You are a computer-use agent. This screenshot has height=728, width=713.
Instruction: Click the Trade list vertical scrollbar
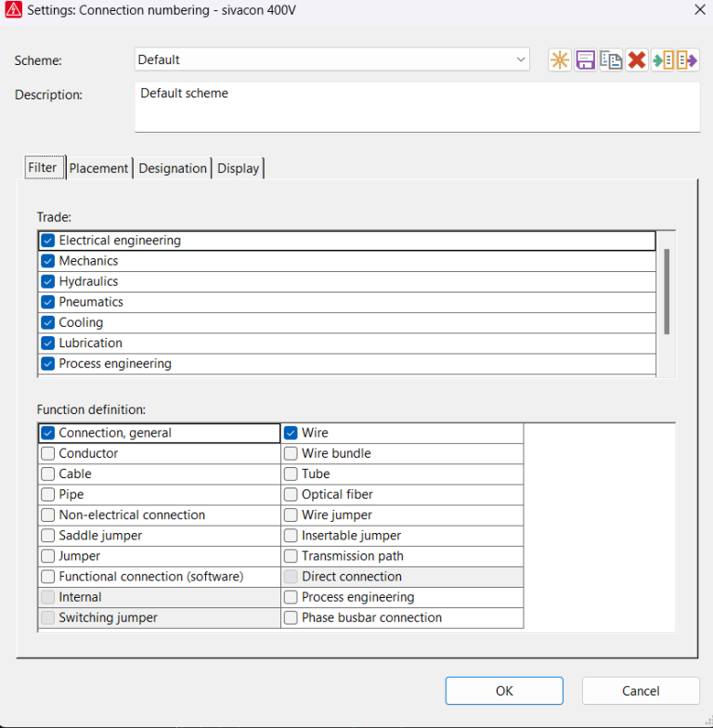pyautogui.click(x=667, y=292)
